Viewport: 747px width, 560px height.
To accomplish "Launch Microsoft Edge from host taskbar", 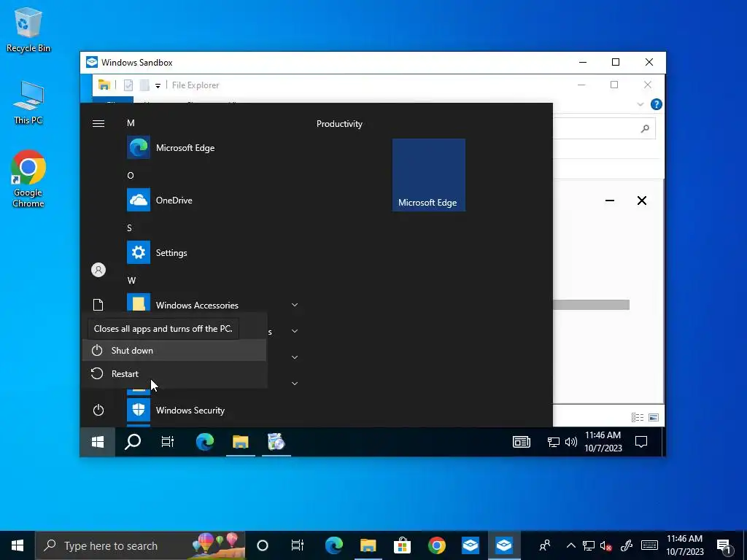I will pyautogui.click(x=334, y=545).
